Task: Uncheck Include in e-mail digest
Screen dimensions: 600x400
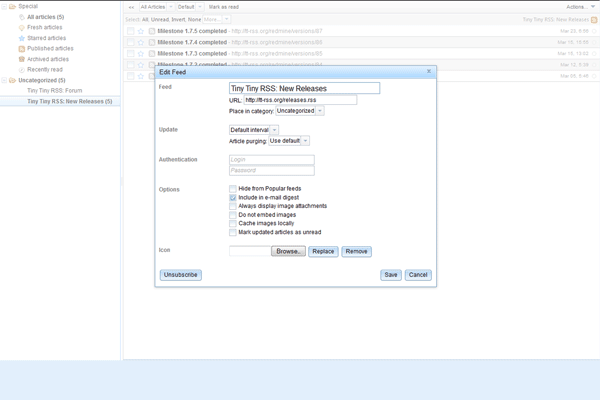Action: pyautogui.click(x=233, y=198)
